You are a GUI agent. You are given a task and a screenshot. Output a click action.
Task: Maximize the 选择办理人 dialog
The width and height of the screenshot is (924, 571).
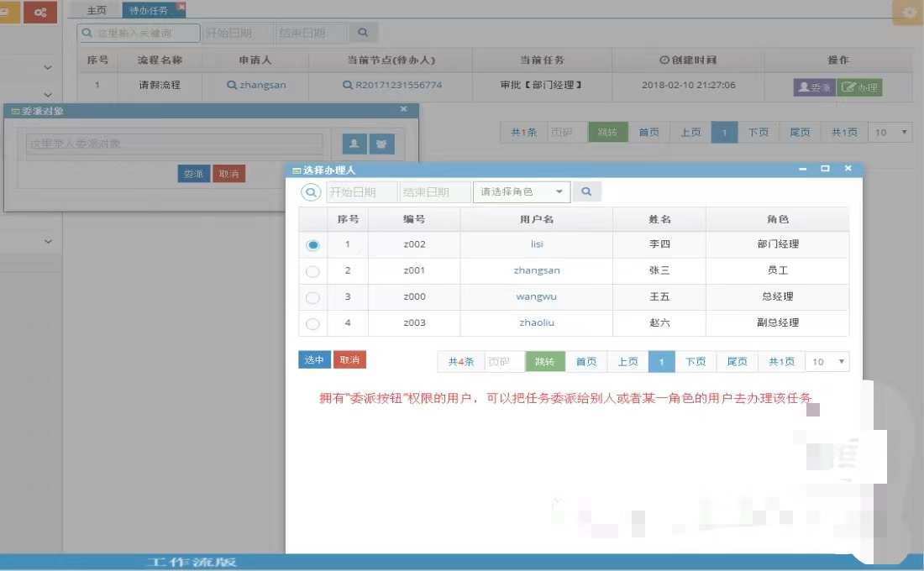(x=825, y=169)
